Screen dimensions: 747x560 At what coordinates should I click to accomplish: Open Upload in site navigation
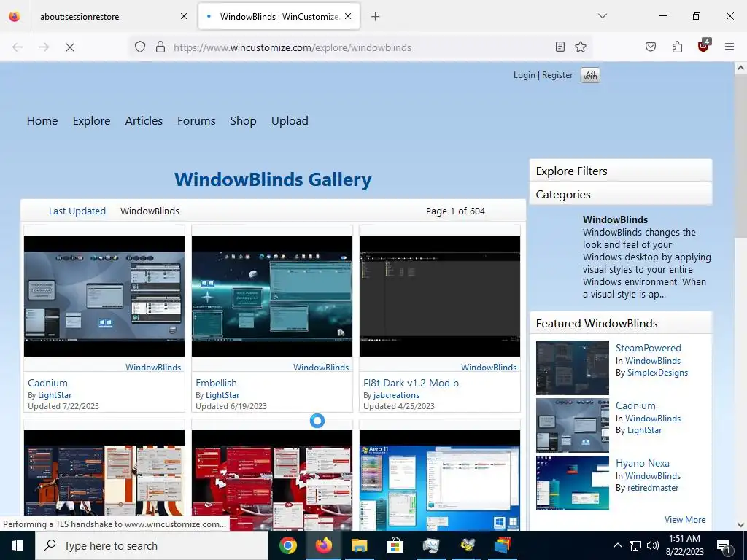click(290, 121)
